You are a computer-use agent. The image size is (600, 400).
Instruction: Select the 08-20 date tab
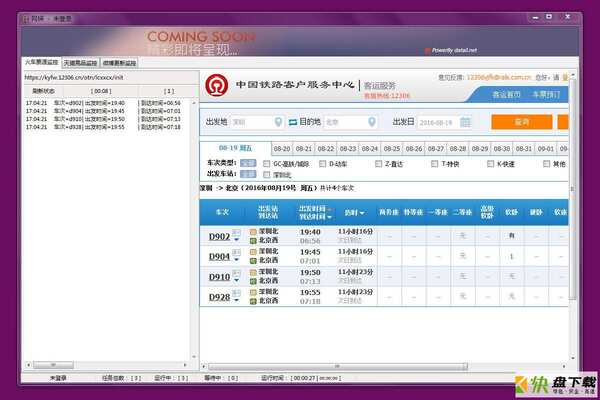pos(282,149)
